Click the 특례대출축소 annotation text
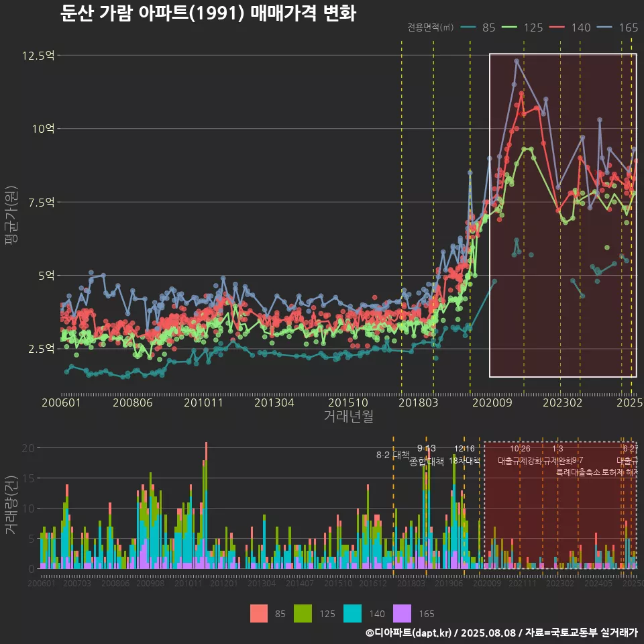Image resolution: width=644 pixels, height=644 pixels. [x=578, y=472]
